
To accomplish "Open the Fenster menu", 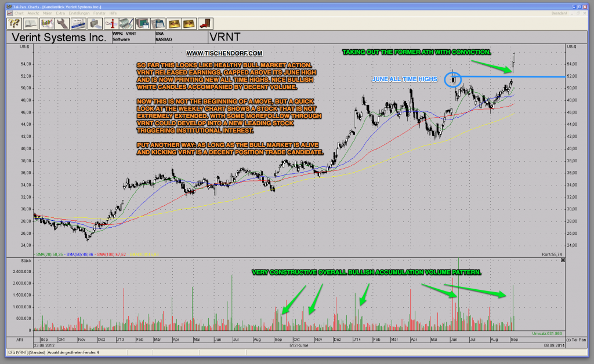I will pyautogui.click(x=100, y=13).
